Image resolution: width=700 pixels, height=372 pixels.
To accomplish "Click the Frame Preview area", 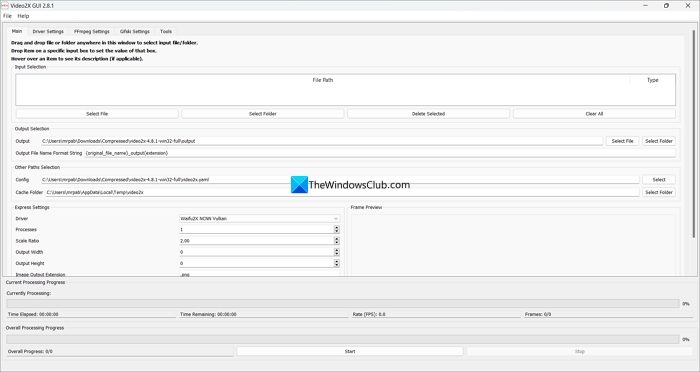I will (x=513, y=244).
